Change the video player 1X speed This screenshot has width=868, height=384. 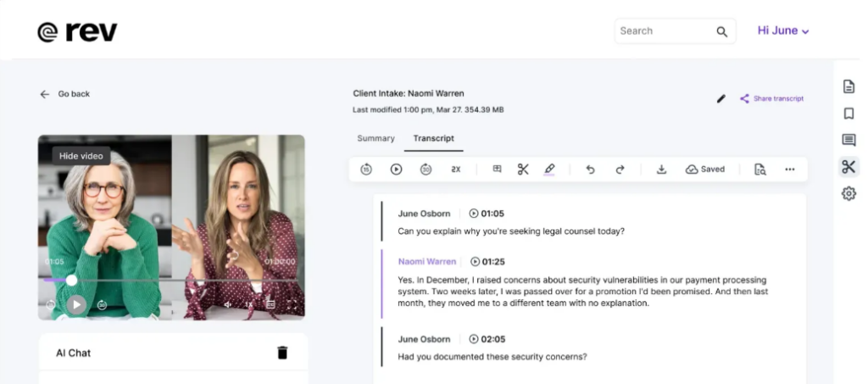pos(249,304)
